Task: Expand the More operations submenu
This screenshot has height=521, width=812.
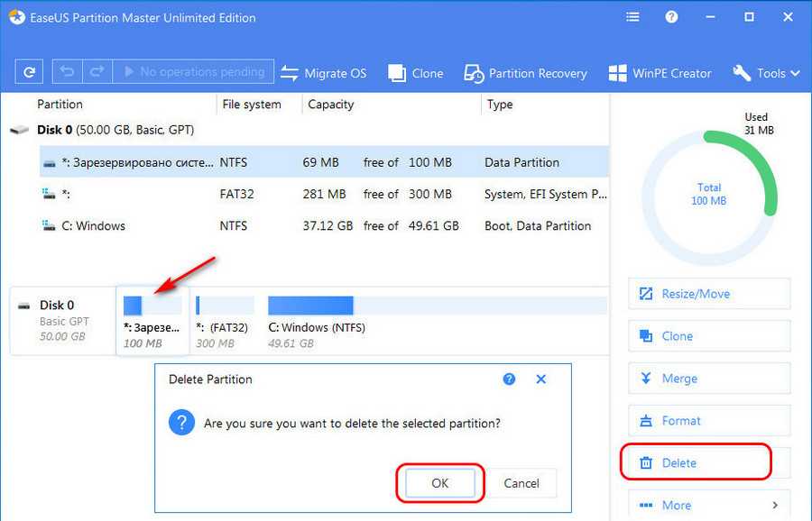Action: tap(709, 505)
